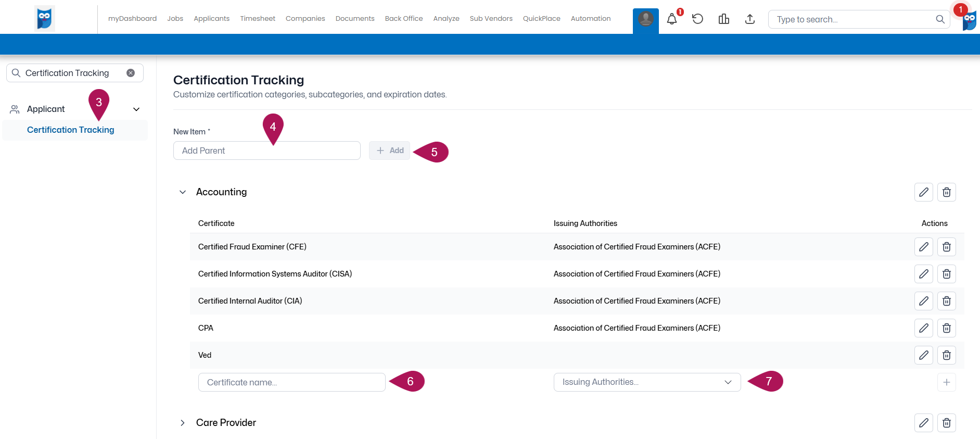
Task: Delete the Ved certificate row
Action: [x=946, y=355]
